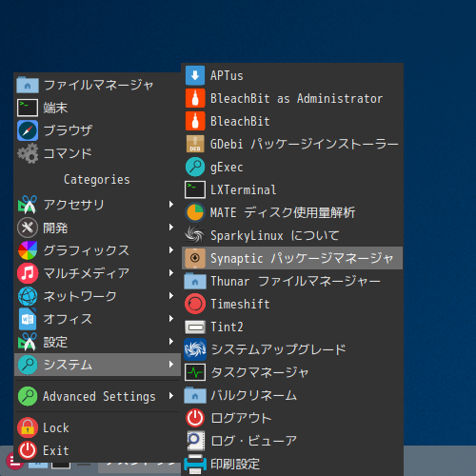Expand the システム submenu arrow

[x=171, y=365]
